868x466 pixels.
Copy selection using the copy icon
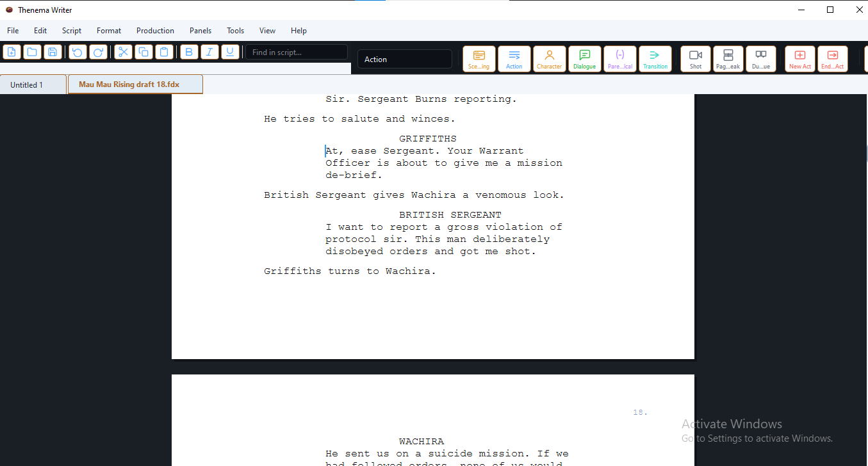tap(143, 52)
